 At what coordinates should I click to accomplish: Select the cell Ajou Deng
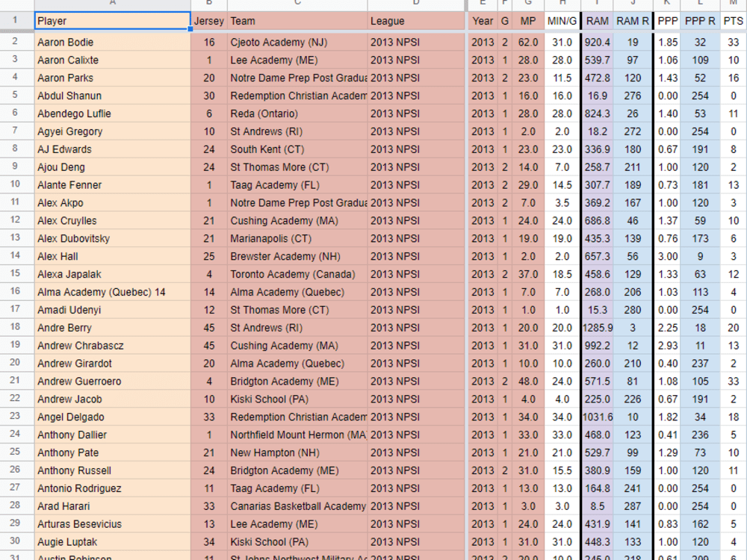click(x=113, y=167)
